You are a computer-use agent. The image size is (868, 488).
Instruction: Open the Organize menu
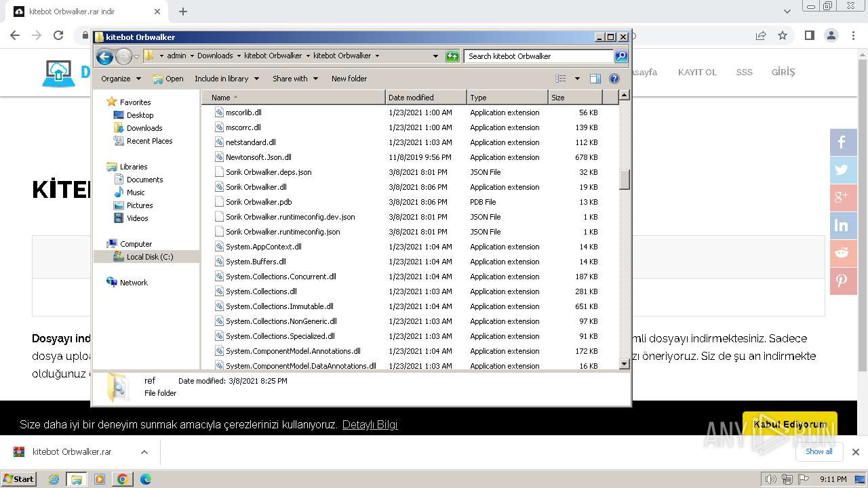coord(121,79)
